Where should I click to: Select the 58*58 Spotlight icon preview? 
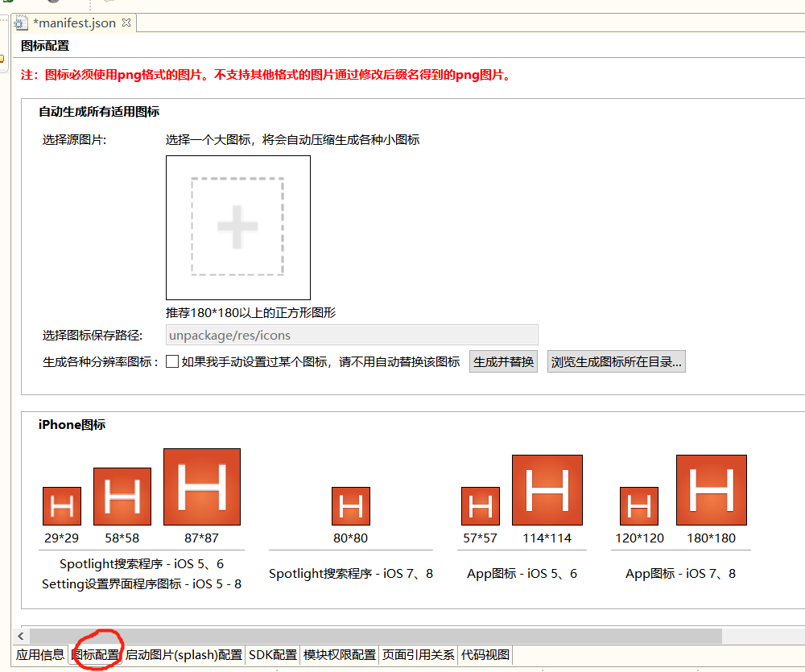pos(122,497)
